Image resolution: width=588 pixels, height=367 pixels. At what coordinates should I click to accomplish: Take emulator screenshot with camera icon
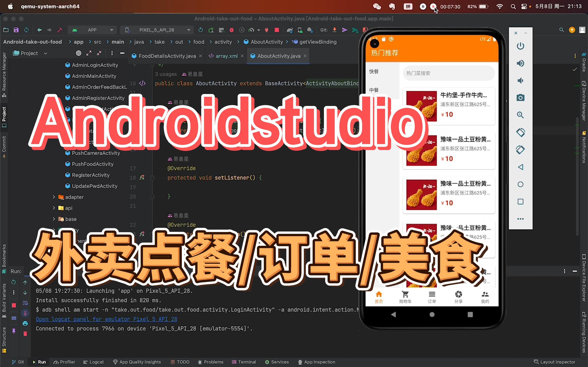coord(520,98)
